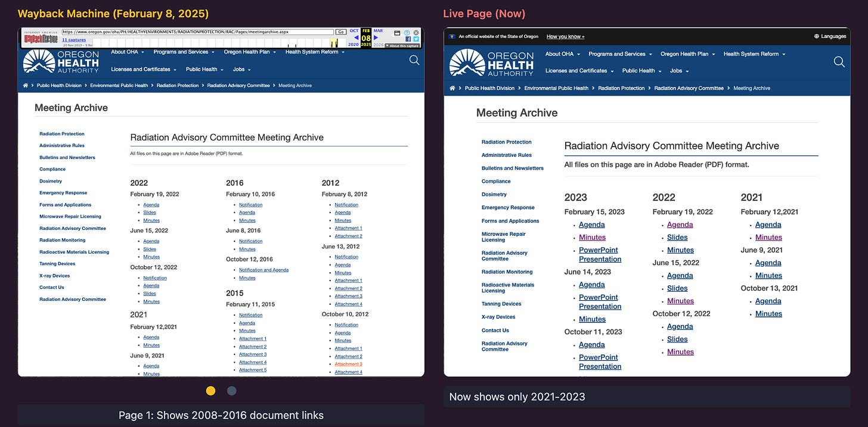This screenshot has width=868, height=427.
Task: Close the Wayback toolbar
Action: pos(416,33)
